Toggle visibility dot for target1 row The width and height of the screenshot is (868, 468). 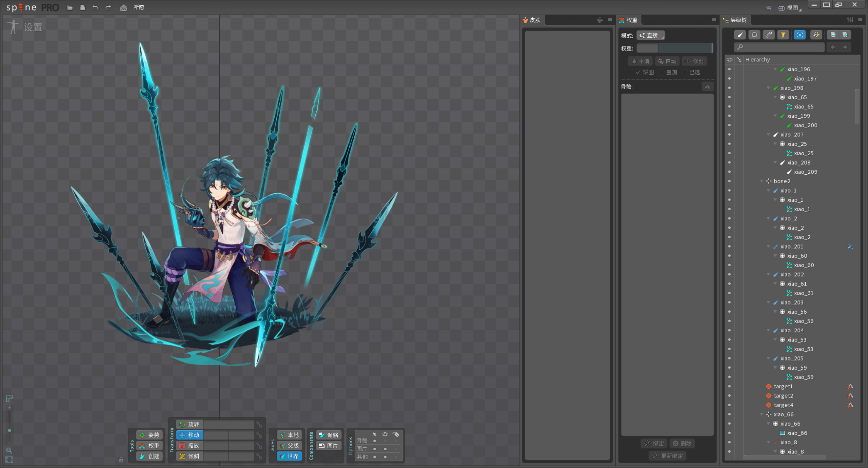(x=729, y=386)
